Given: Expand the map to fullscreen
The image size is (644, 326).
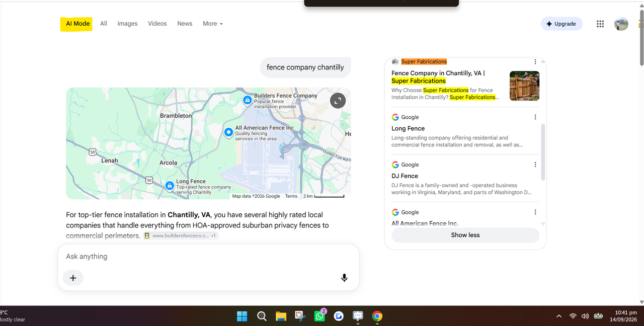Looking at the screenshot, I should [338, 101].
